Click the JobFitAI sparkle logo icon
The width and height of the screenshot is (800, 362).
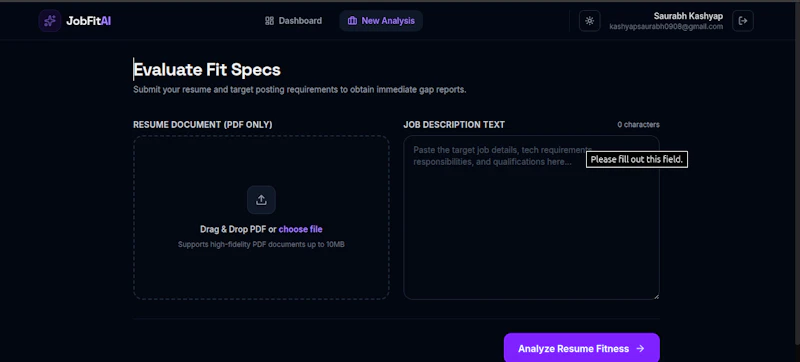tap(49, 21)
